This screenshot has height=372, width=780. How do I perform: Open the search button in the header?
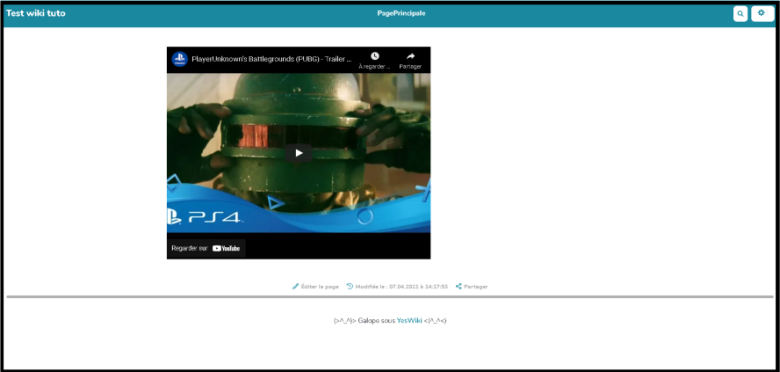tap(740, 14)
